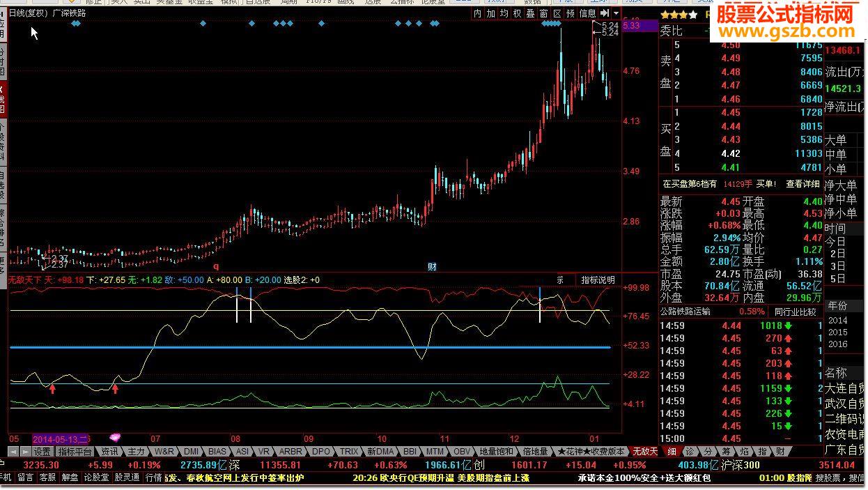Click the 日线(复权) period label
The height and width of the screenshot is (490, 868).
click(29, 13)
